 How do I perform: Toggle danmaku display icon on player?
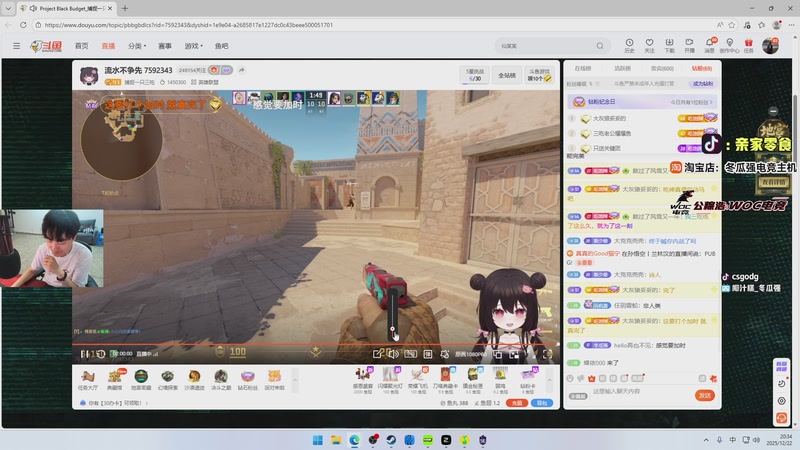coord(428,354)
